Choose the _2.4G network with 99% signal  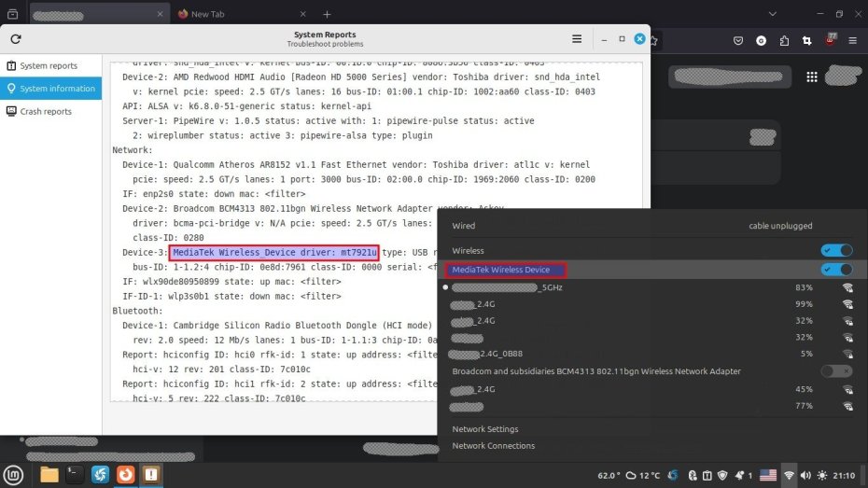pos(652,304)
